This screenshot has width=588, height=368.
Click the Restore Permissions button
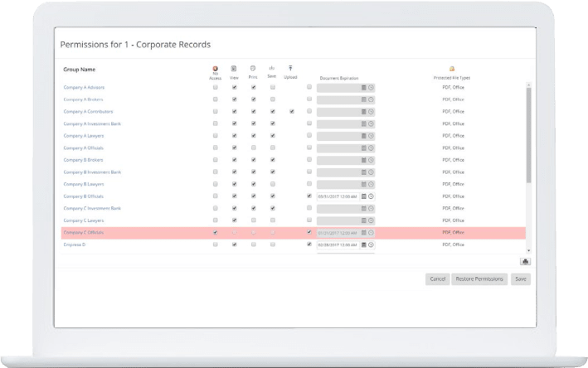click(479, 279)
